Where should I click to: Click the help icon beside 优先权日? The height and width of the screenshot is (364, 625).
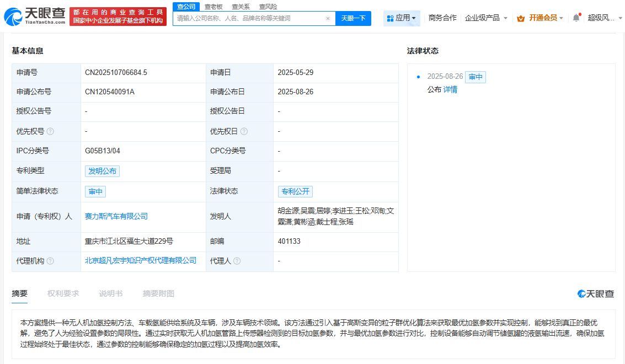(x=243, y=131)
